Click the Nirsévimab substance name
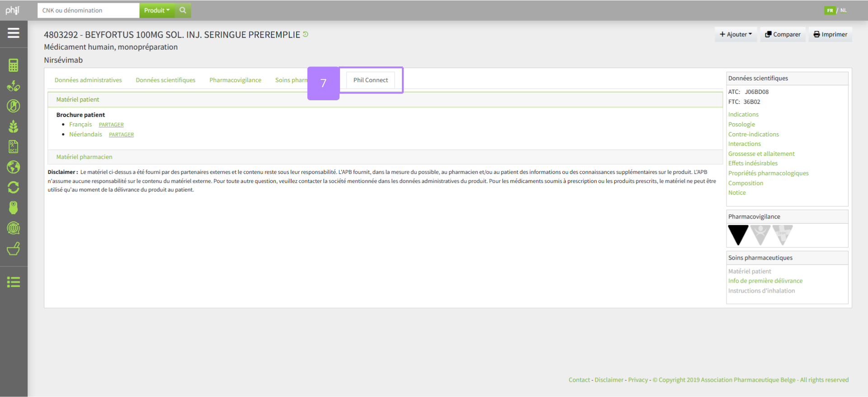Viewport: 868px width, 397px height. point(63,60)
